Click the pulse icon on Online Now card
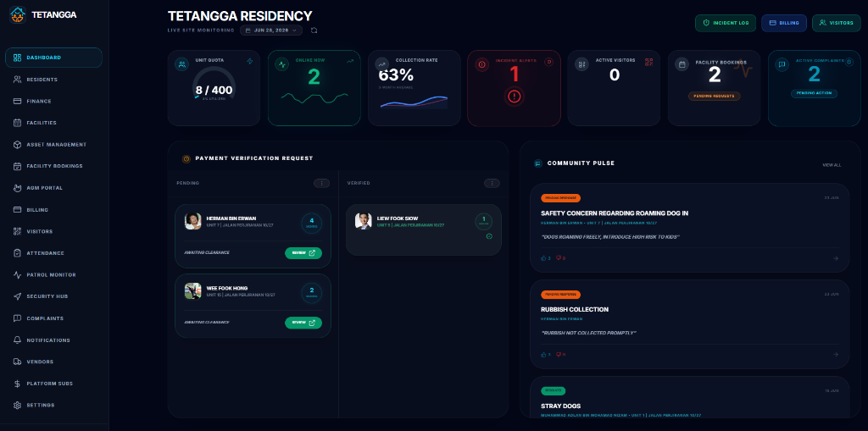The height and width of the screenshot is (431, 868). 281,64
